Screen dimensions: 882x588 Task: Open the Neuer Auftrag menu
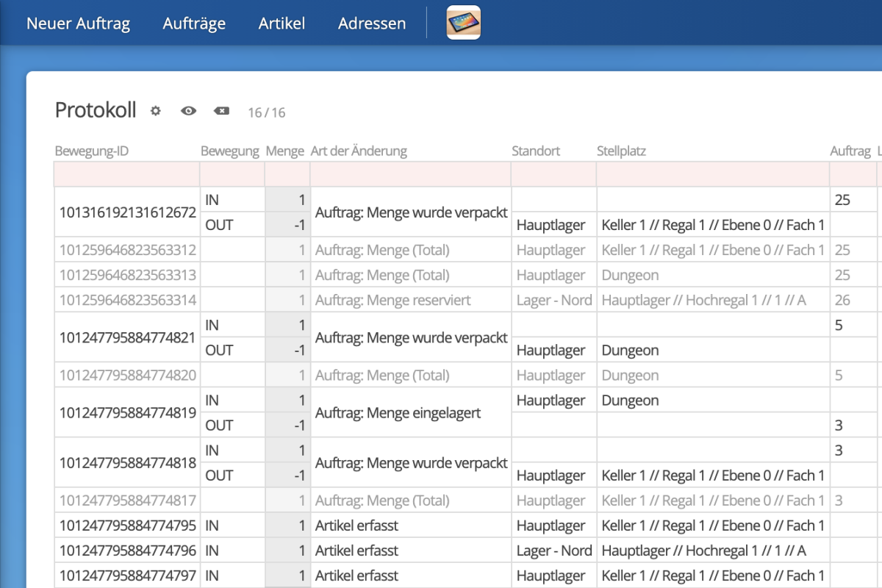click(78, 24)
